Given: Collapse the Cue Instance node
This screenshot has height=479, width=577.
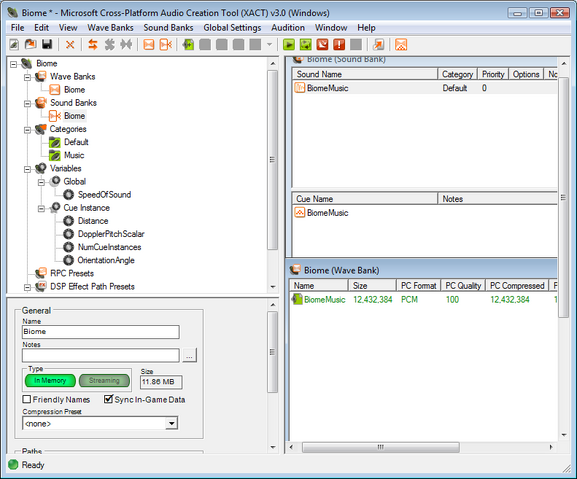Looking at the screenshot, I should tap(41, 209).
